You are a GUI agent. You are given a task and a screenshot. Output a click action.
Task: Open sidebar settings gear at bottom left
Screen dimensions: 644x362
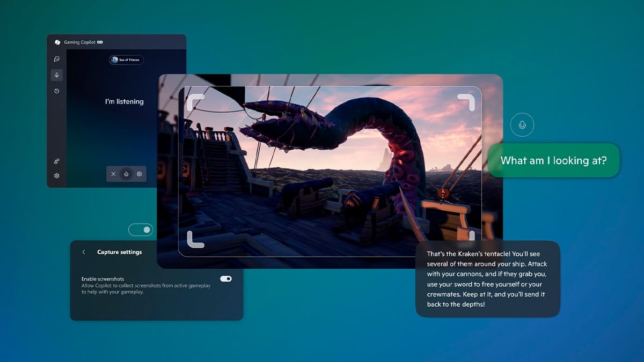pos(57,175)
